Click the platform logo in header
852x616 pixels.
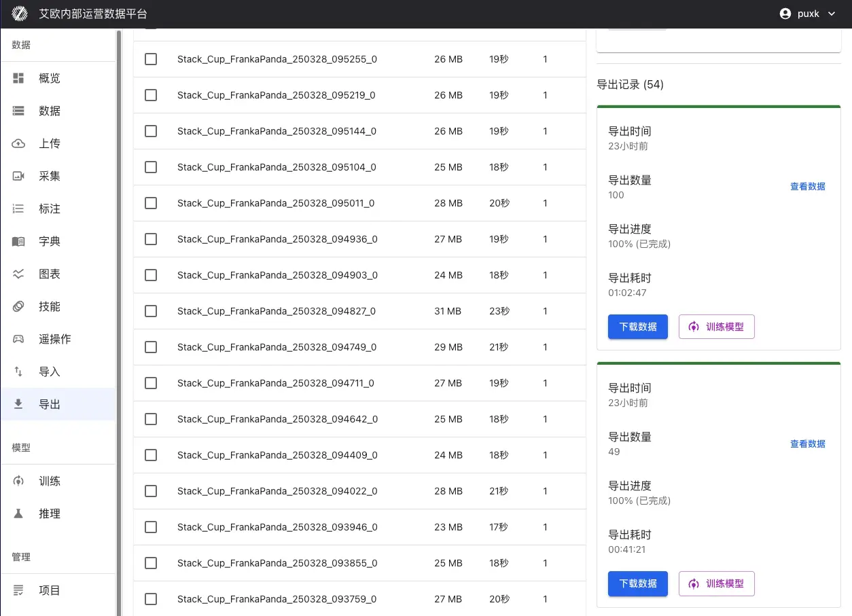(20, 14)
